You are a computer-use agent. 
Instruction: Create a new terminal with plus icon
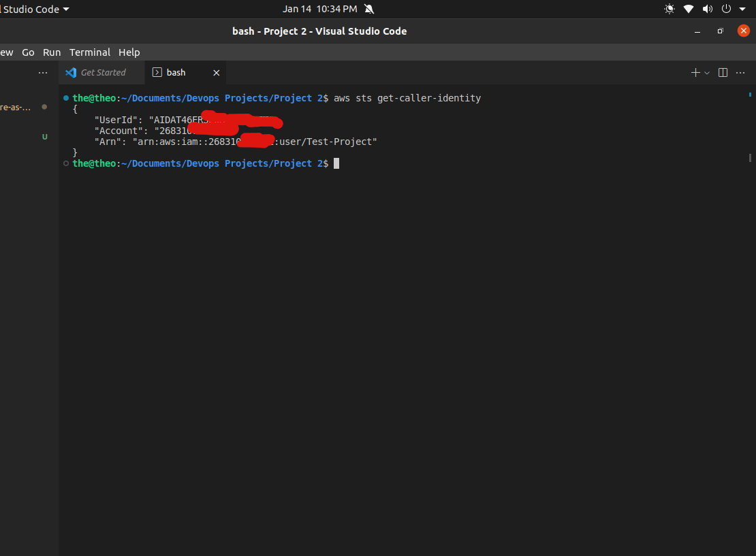pos(695,73)
